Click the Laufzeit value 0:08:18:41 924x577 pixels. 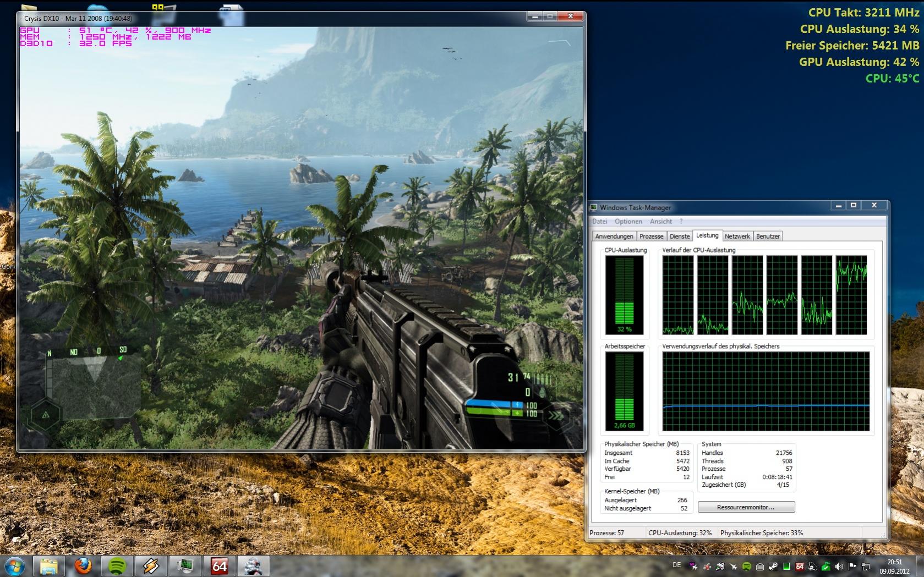tap(777, 477)
